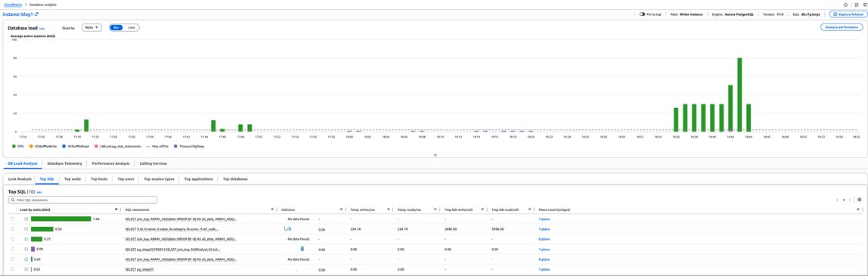
Task: Sort by Load by waits (AAS) column arrow
Action: click(x=116, y=209)
